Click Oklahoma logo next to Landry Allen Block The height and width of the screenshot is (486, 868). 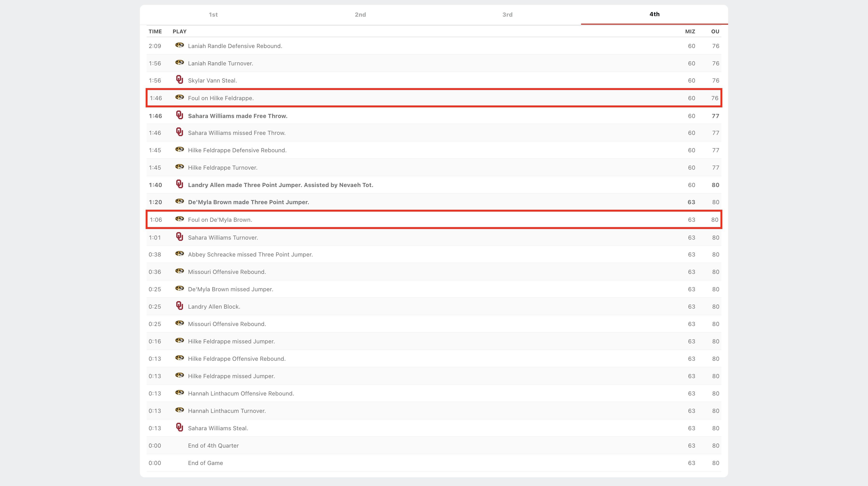click(180, 306)
